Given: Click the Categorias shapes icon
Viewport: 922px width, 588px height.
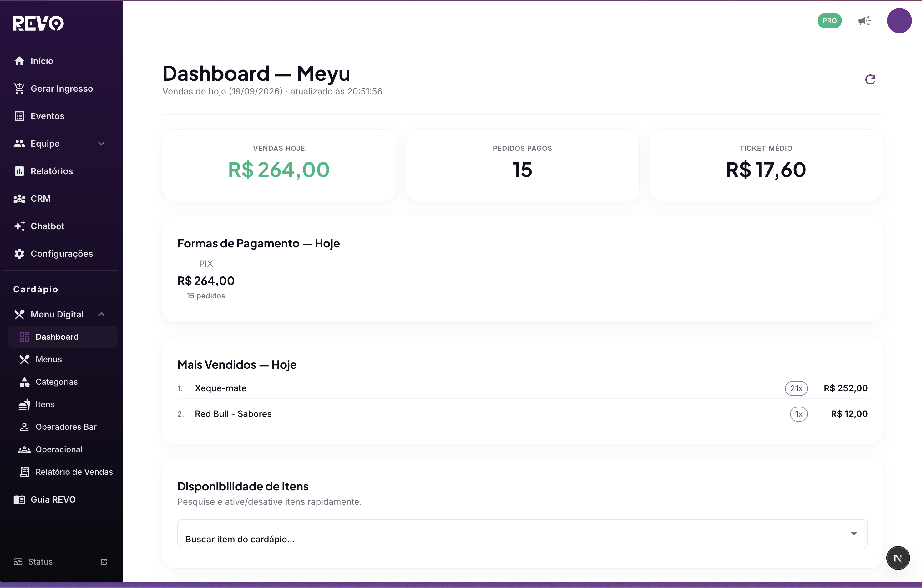Looking at the screenshot, I should (24, 382).
